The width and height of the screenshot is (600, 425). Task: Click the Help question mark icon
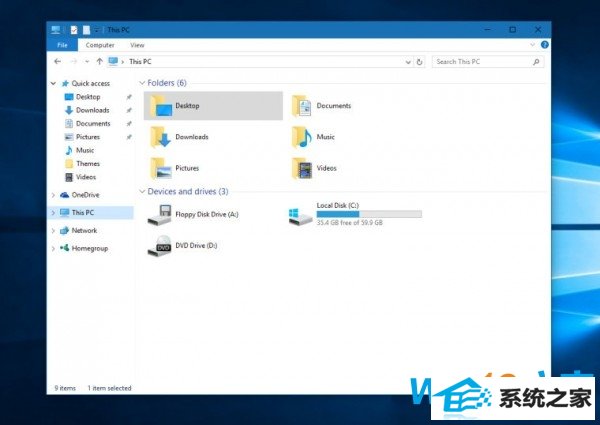[544, 45]
